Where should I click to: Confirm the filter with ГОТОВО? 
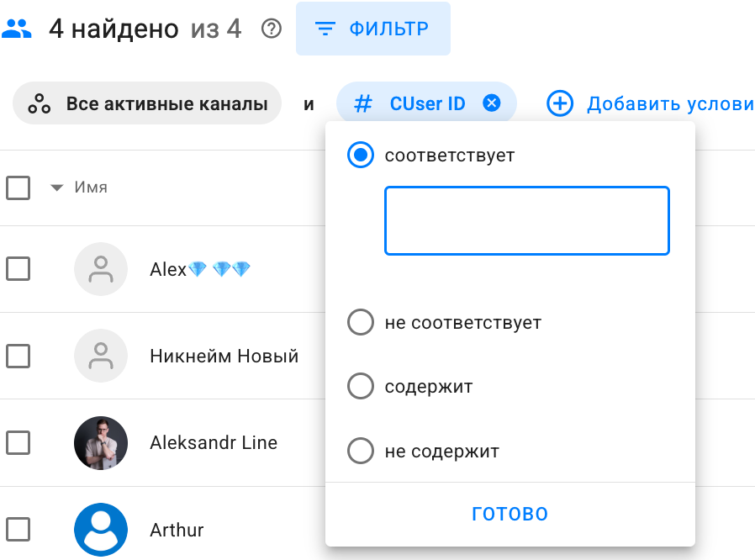[x=509, y=514]
